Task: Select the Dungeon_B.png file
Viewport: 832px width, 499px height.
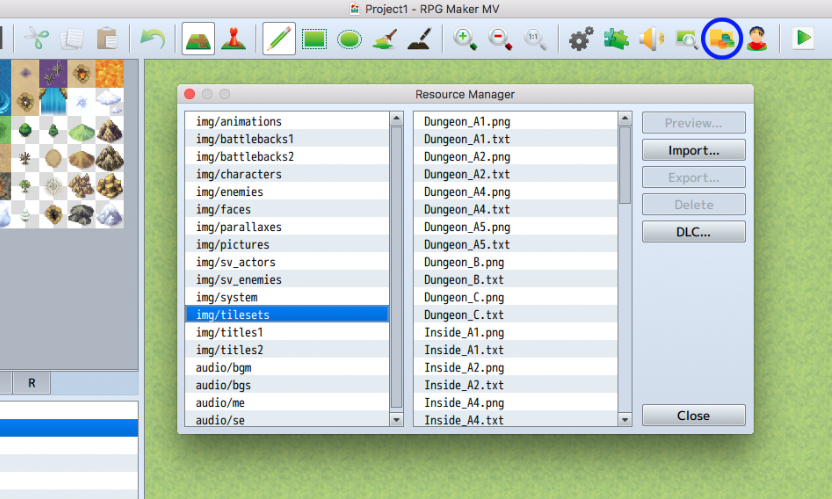Action: pos(515,262)
